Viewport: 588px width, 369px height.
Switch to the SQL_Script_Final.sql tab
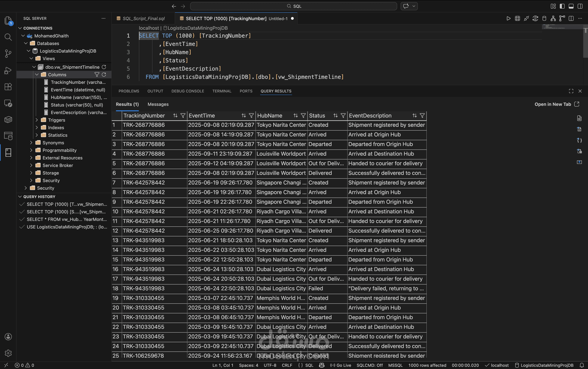(x=143, y=19)
